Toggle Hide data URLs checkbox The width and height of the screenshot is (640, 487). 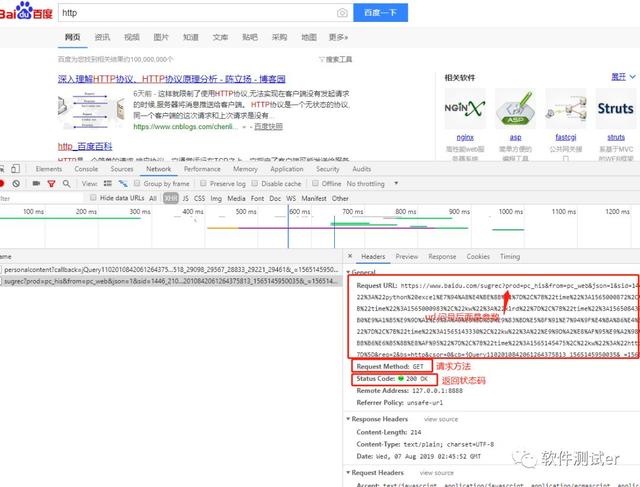pyautogui.click(x=93, y=198)
